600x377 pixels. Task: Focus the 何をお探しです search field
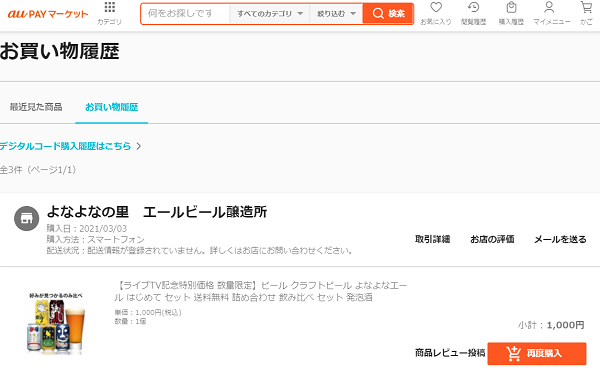pyautogui.click(x=186, y=14)
